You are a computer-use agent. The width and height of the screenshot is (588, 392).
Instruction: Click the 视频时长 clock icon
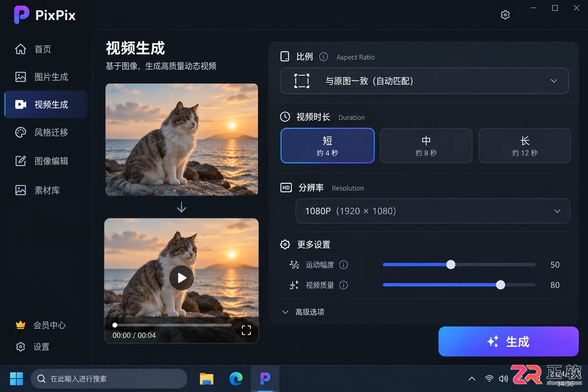click(285, 117)
